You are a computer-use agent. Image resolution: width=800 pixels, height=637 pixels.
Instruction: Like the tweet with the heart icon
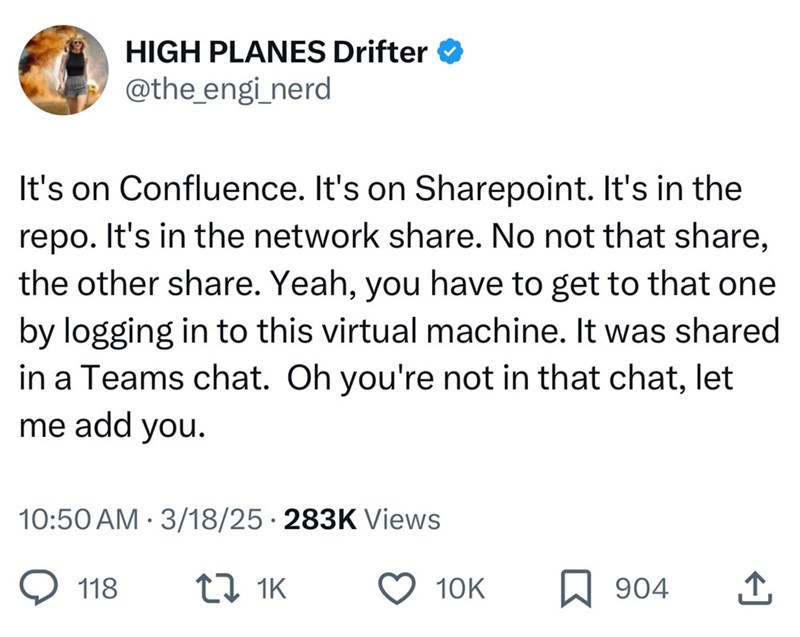396,588
